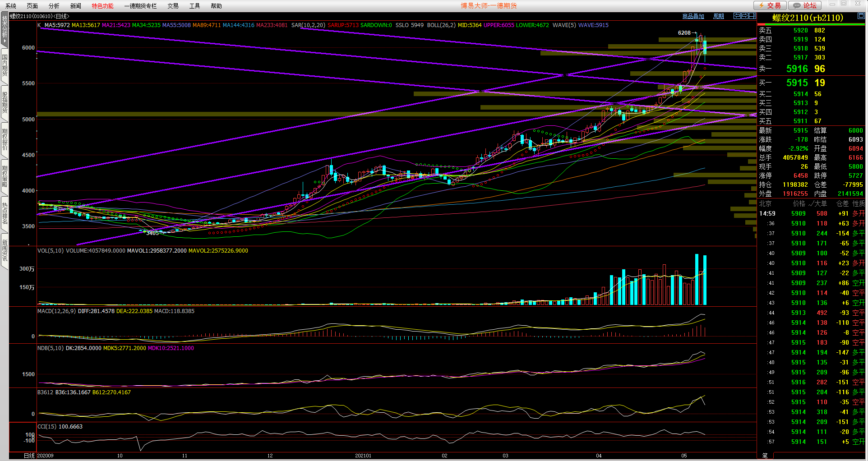Click the left arrow previous-contract icon
Screen dimensions: 868x461
[737, 16]
